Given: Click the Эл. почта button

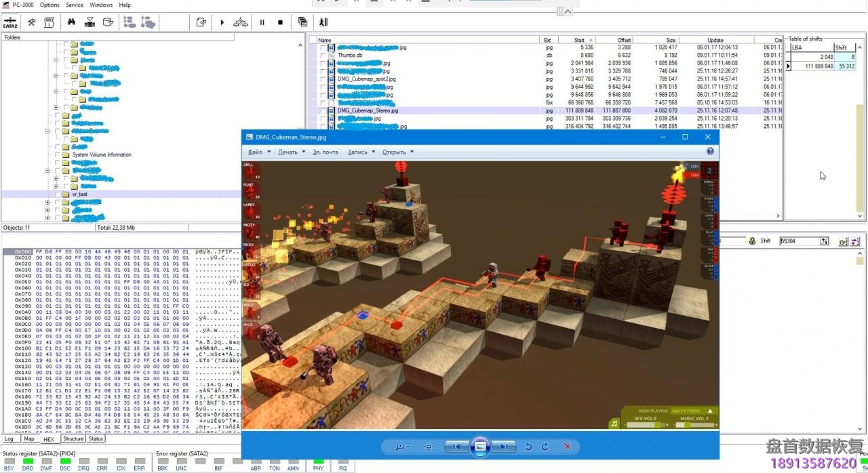Looking at the screenshot, I should pos(325,152).
